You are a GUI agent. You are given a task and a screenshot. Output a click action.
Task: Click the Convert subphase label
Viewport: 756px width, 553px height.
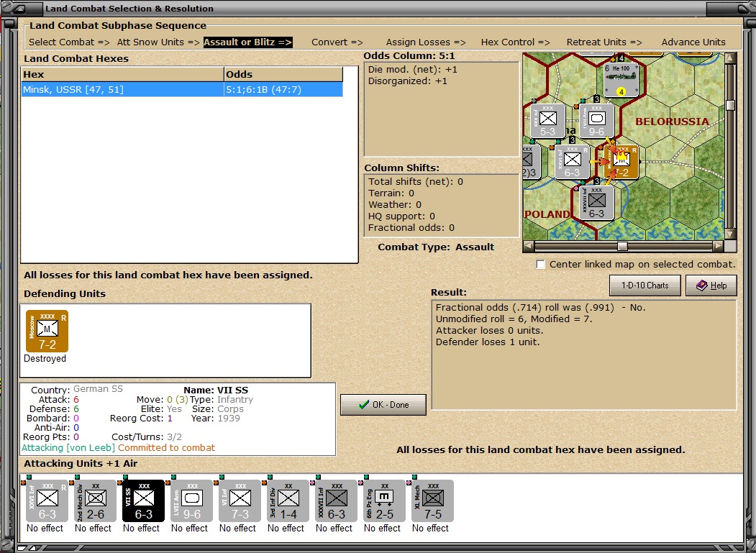pyautogui.click(x=337, y=42)
